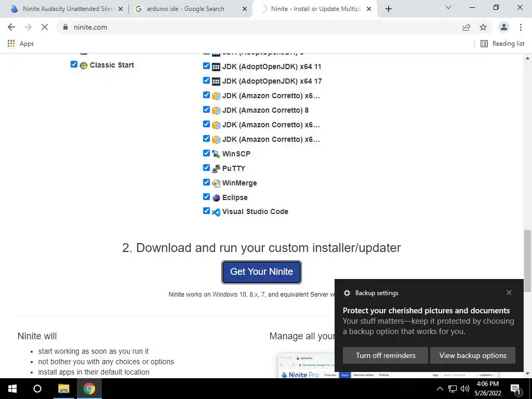Open a new browser tab
This screenshot has width=532, height=399.
[389, 9]
